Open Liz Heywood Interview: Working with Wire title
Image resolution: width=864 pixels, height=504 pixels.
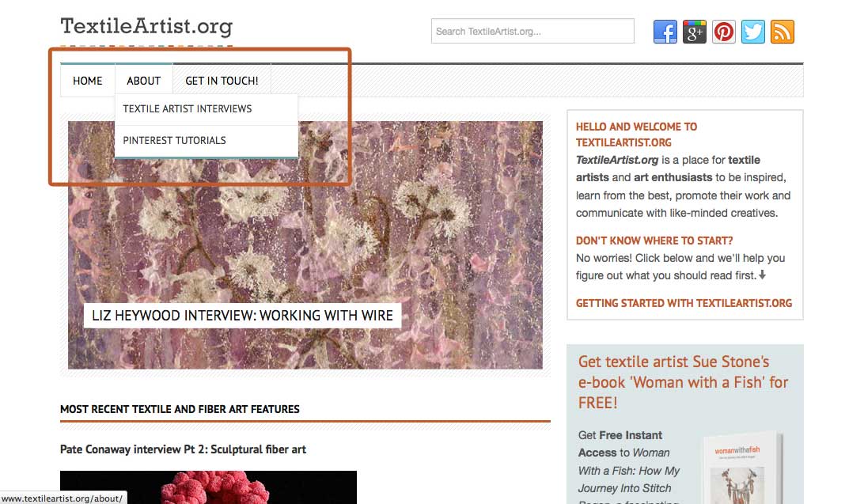[242, 316]
